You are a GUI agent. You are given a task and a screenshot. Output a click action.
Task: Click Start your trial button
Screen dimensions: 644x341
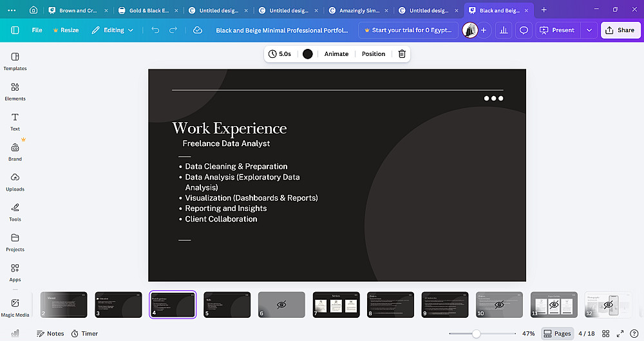[x=408, y=30]
